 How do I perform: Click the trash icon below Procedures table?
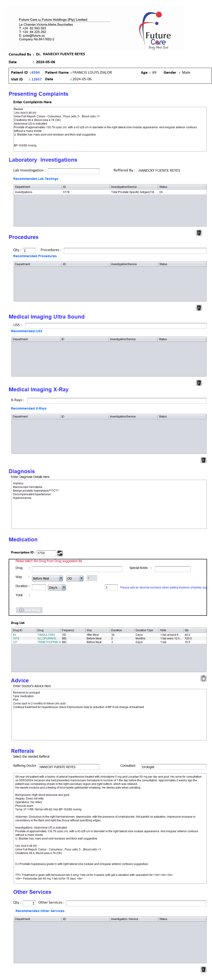click(x=199, y=308)
